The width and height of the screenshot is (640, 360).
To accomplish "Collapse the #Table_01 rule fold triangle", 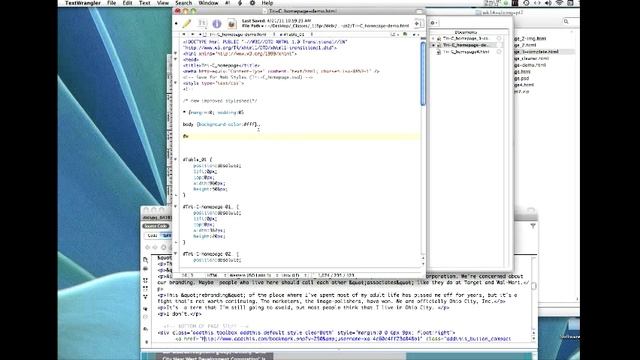I will 176,160.
